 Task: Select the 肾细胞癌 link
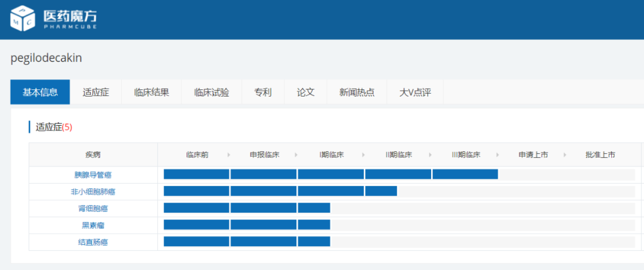tap(93, 208)
